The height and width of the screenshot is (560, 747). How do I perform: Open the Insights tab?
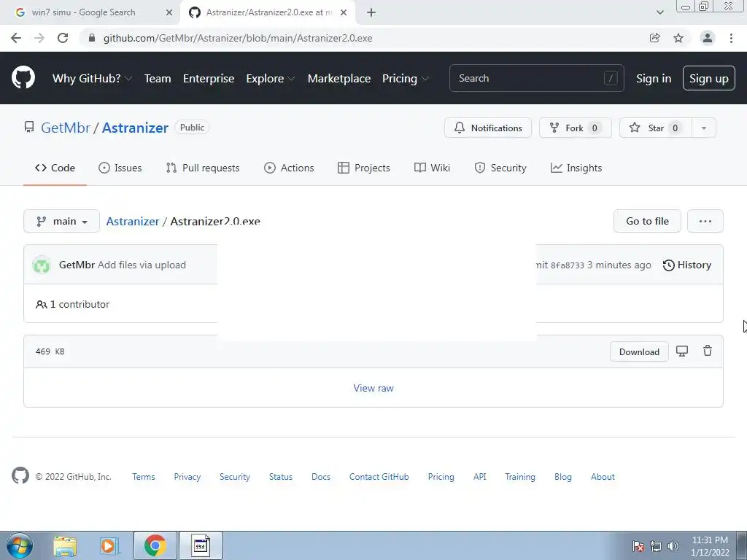pyautogui.click(x=576, y=168)
